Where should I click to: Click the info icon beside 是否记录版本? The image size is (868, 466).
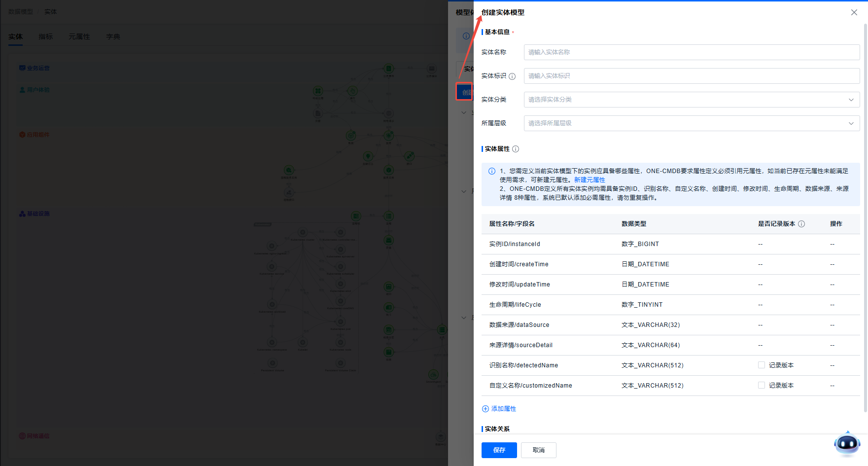801,224
